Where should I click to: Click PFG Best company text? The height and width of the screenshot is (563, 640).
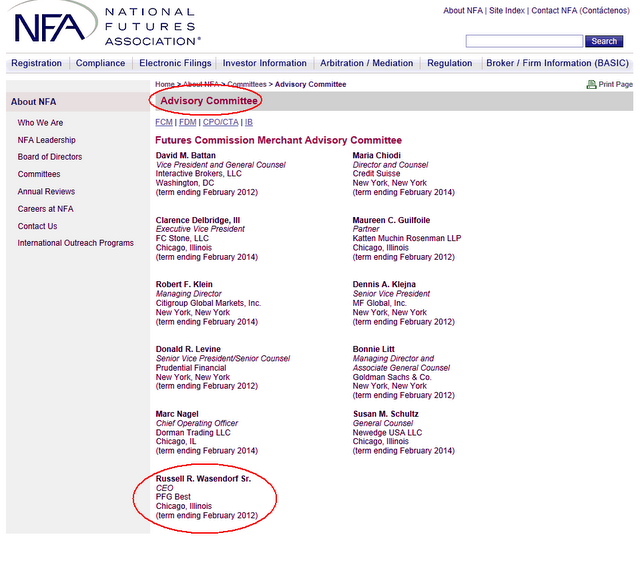click(173, 497)
